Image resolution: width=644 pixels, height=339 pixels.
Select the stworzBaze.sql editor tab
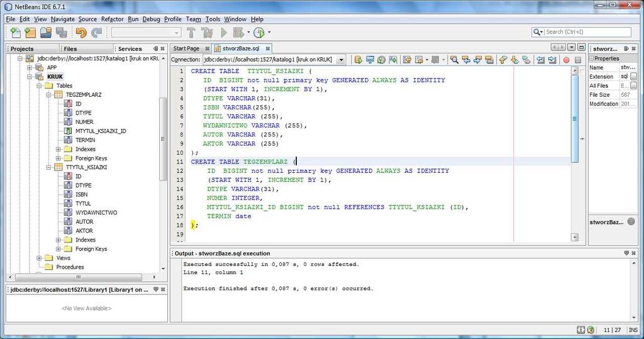[241, 48]
